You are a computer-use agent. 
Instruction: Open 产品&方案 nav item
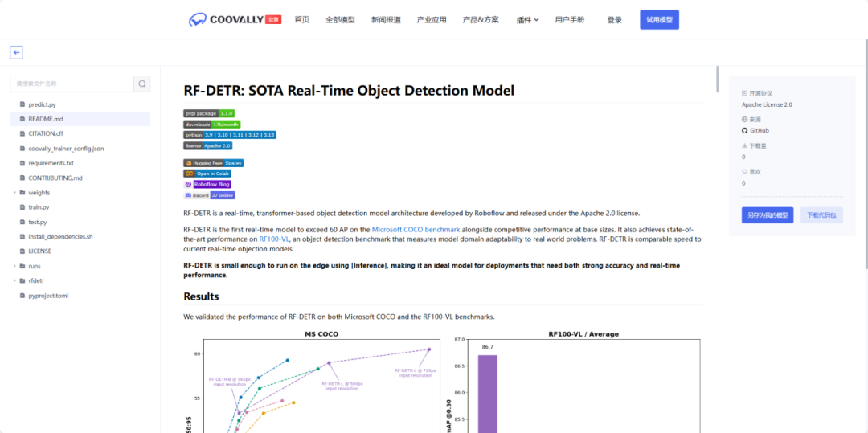(x=481, y=20)
